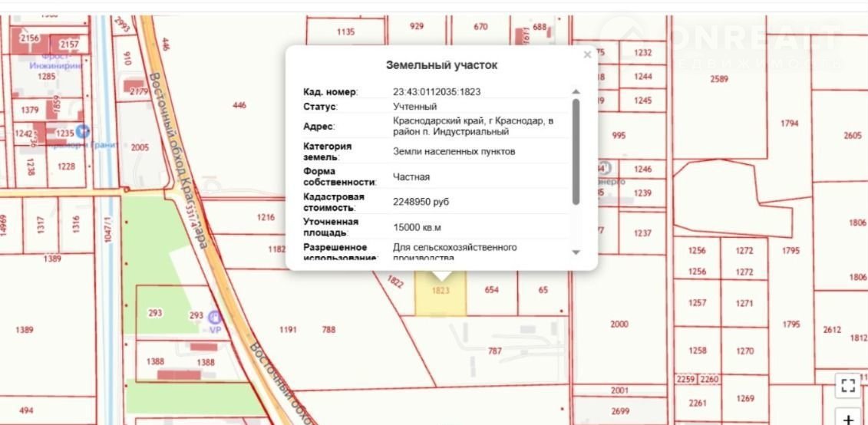Image resolution: width=868 pixels, height=425 pixels.
Task: Zoom in with the plus button
Action: click(848, 418)
